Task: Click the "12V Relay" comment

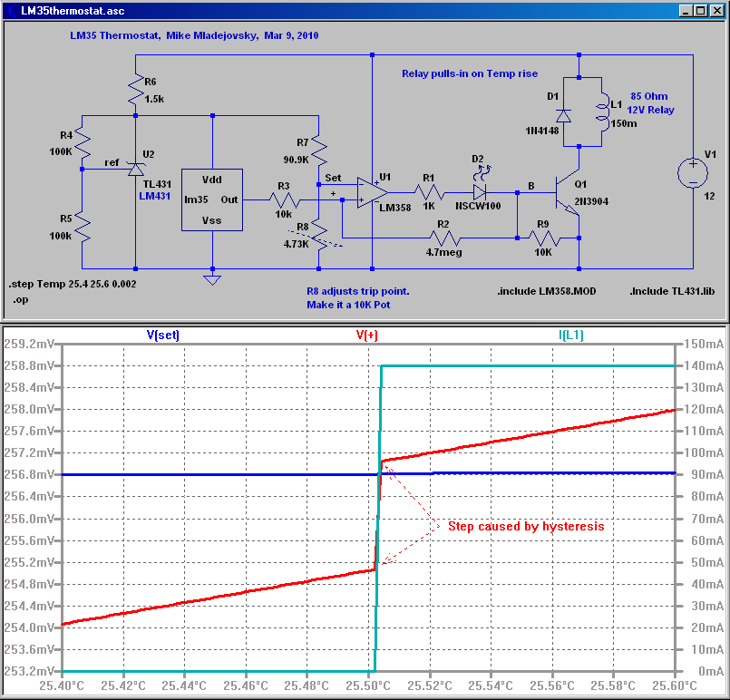Action: (650, 110)
